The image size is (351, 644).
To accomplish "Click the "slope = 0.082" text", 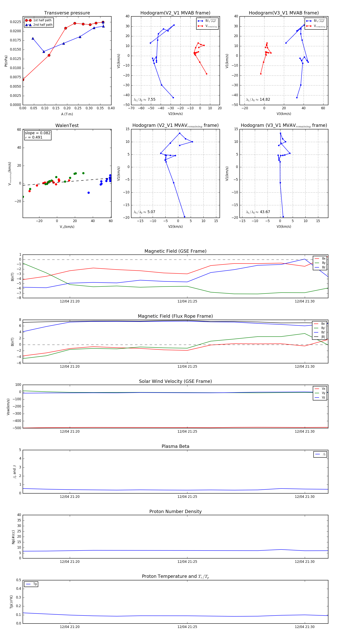I will tap(37, 133).
